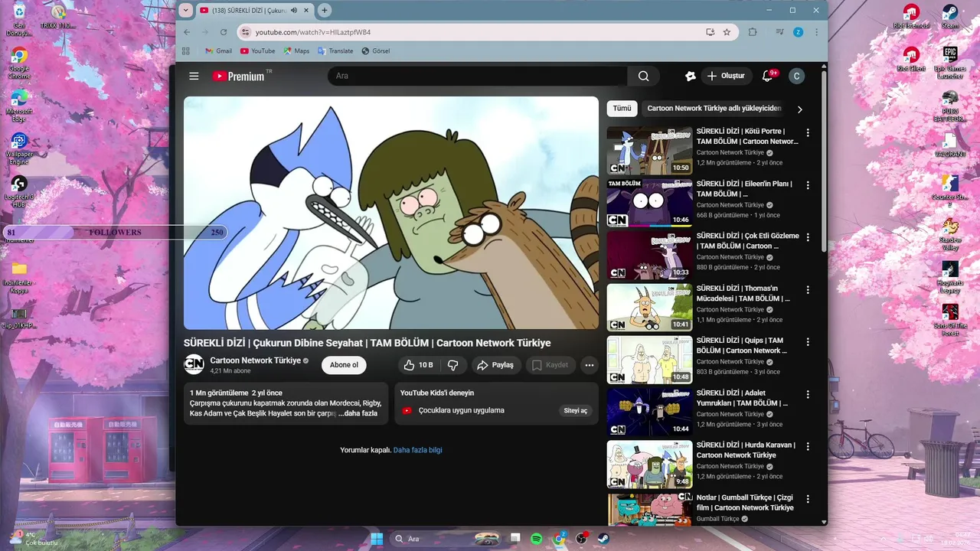
Task: Open the video more actions menu
Action: point(589,365)
